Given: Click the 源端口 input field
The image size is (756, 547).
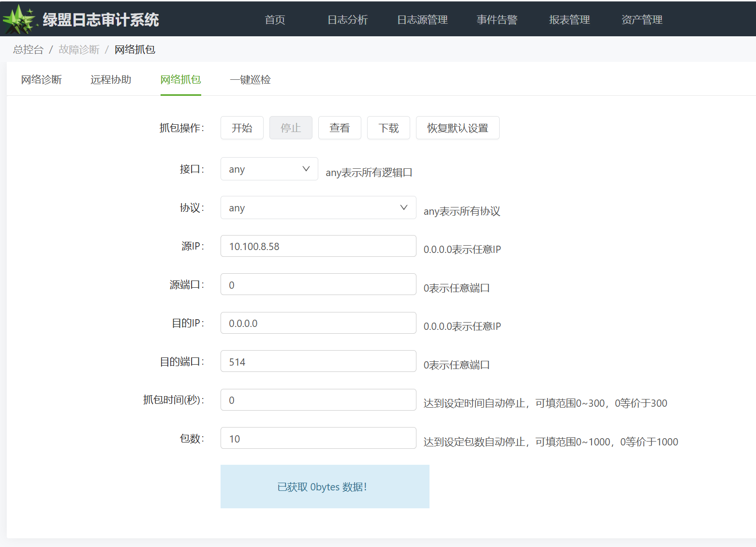Looking at the screenshot, I should (x=318, y=284).
